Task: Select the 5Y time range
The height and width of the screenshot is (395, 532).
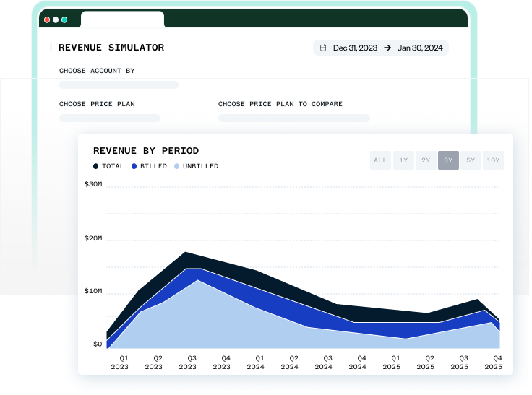Action: pos(471,160)
